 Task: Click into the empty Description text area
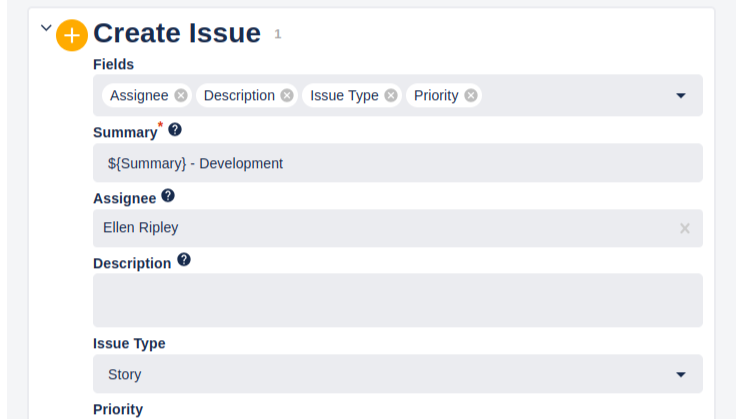click(x=397, y=300)
